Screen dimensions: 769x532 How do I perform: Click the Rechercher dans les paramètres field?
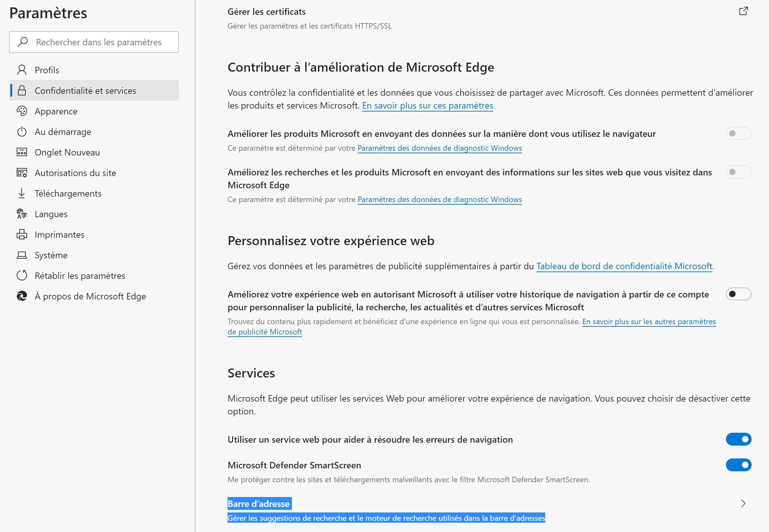pos(94,42)
